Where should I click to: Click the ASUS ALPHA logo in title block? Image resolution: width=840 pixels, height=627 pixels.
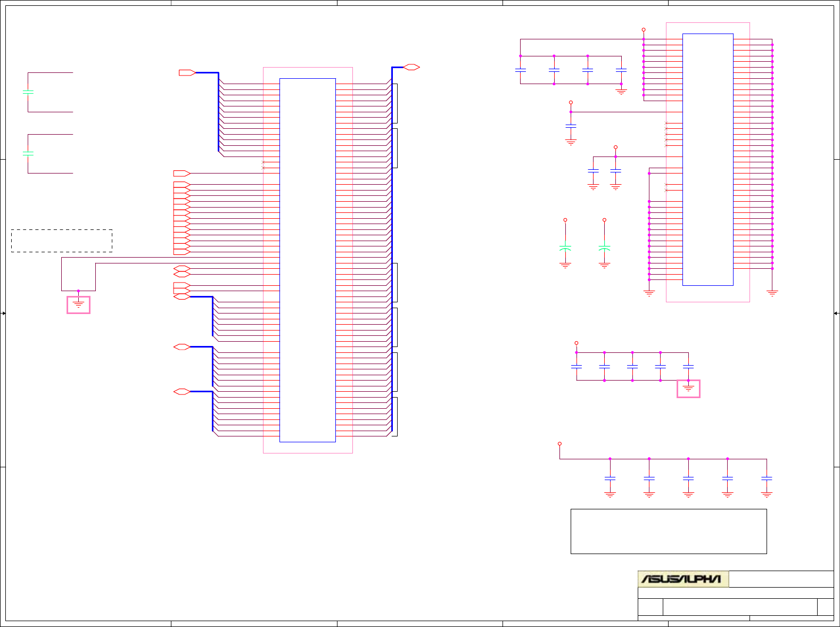[683, 579]
